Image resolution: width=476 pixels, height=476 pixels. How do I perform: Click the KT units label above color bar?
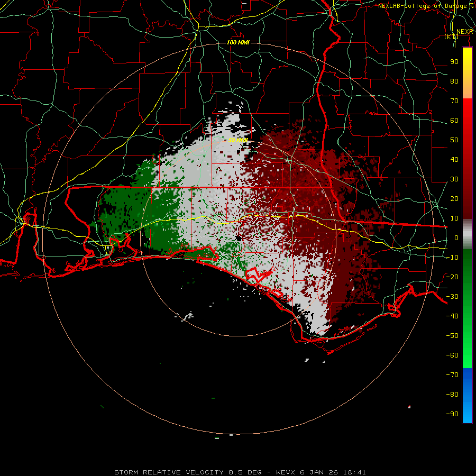click(x=452, y=36)
